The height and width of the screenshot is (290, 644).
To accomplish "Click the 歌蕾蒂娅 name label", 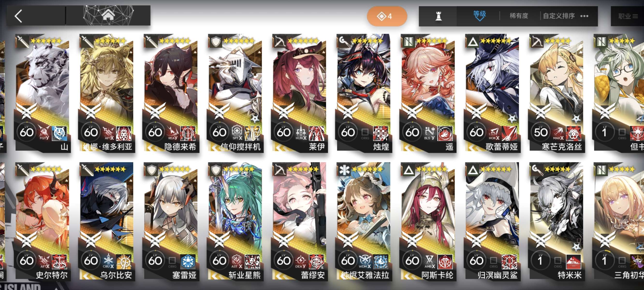I will click(502, 147).
